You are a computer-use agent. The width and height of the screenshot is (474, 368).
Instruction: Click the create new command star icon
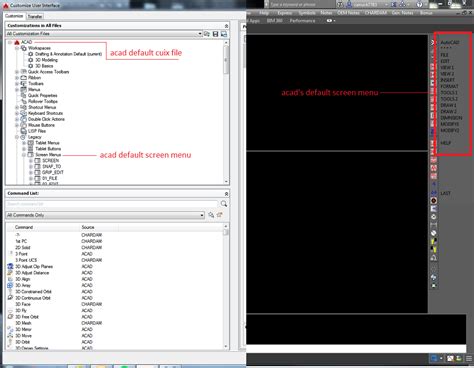coord(219,215)
